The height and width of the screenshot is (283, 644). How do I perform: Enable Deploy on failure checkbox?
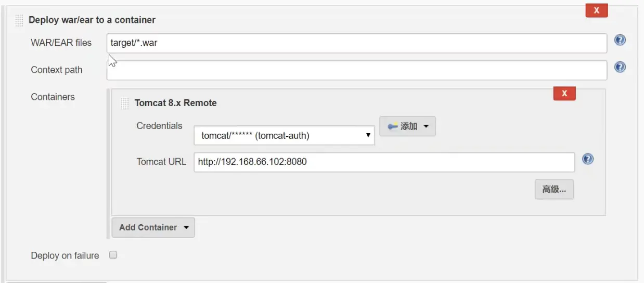click(113, 255)
